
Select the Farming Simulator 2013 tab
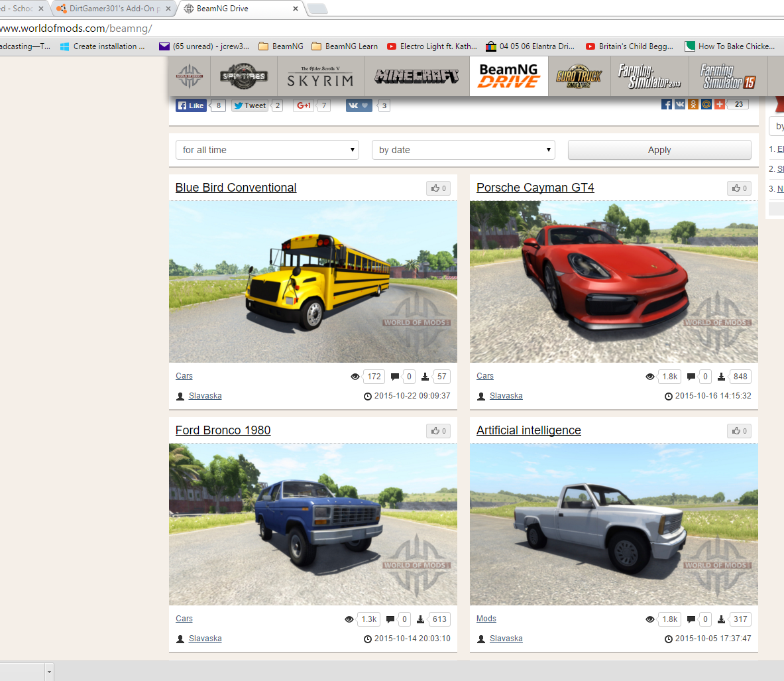(649, 76)
